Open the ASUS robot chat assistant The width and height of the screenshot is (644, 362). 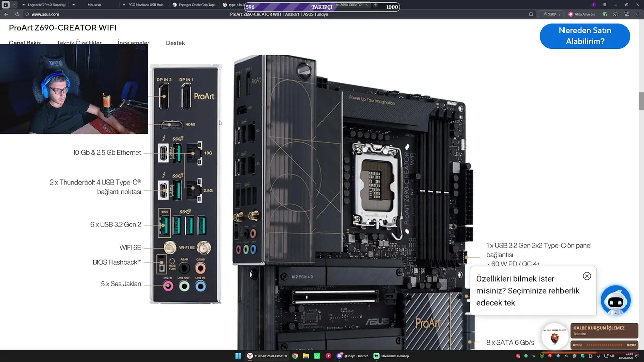pyautogui.click(x=615, y=300)
